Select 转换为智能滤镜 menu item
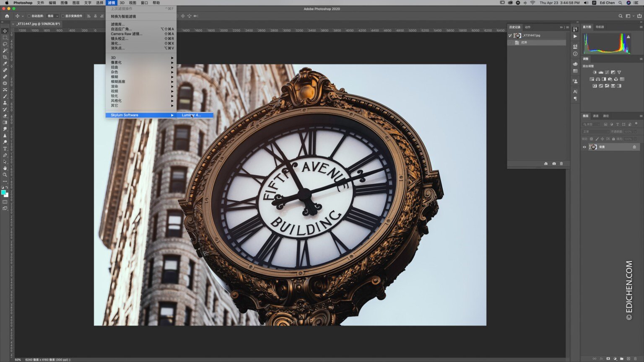 click(141, 16)
